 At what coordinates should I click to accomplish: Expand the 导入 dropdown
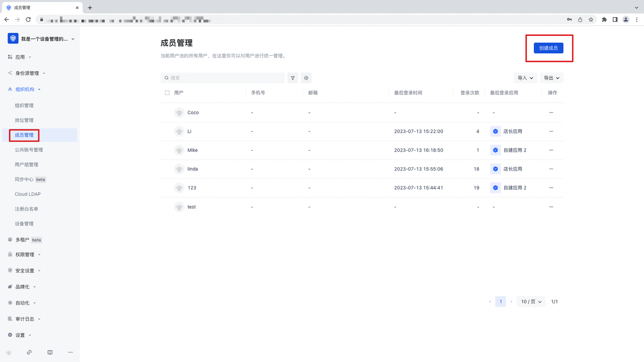click(x=525, y=78)
